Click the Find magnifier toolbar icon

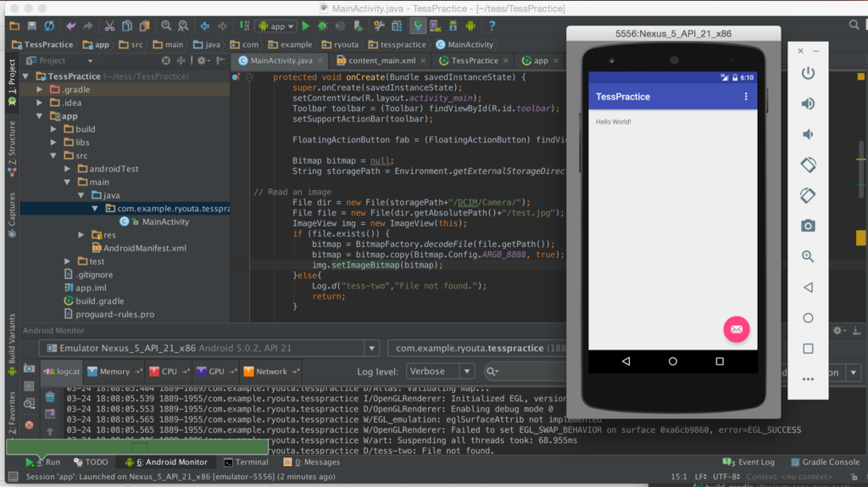[166, 26]
